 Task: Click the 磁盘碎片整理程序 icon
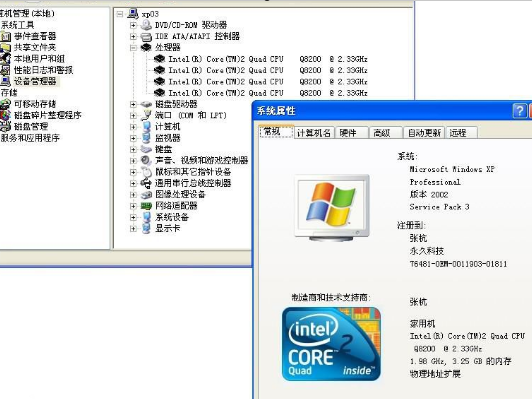pyautogui.click(x=5, y=115)
